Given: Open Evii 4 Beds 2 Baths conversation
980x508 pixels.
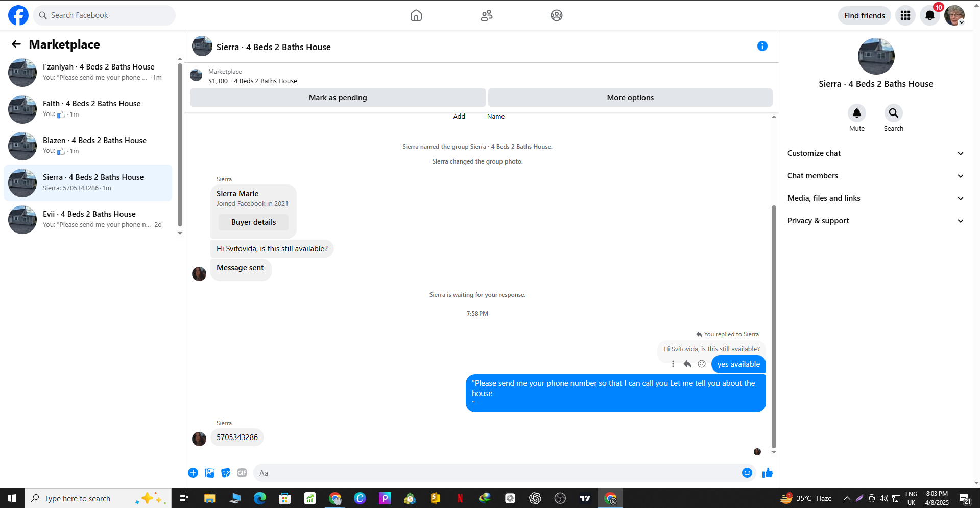Looking at the screenshot, I should [88, 220].
